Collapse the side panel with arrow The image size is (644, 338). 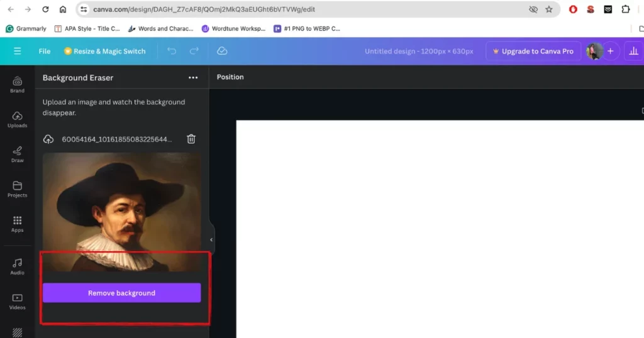[x=211, y=239]
